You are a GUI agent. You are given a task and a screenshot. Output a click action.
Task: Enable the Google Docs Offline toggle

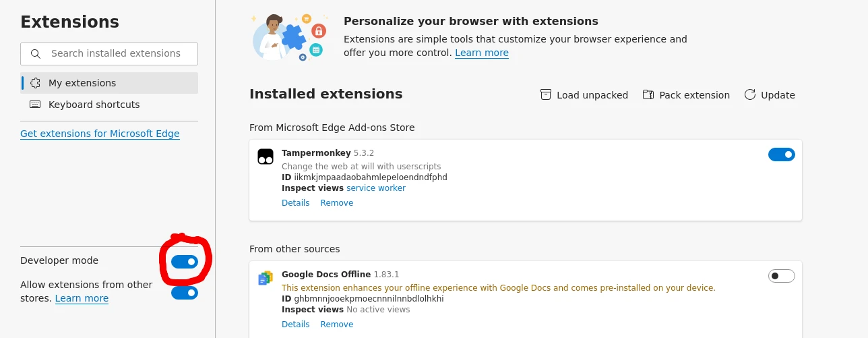pyautogui.click(x=782, y=276)
